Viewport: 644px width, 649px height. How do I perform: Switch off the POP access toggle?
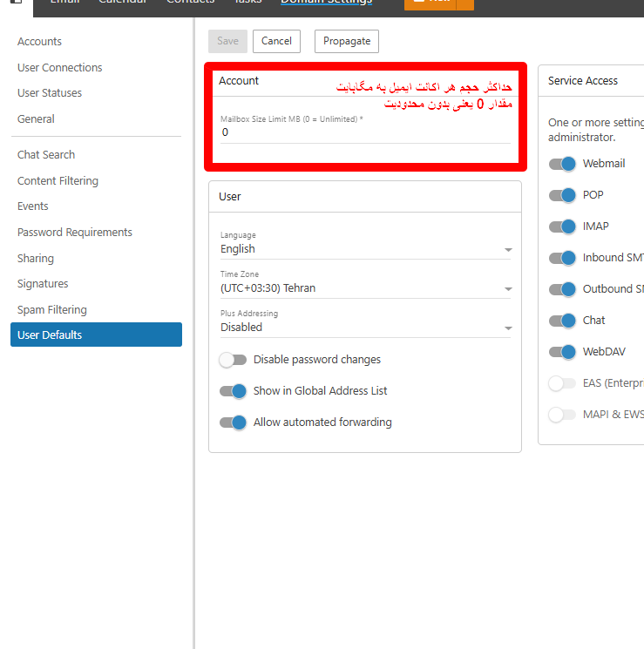(563, 195)
